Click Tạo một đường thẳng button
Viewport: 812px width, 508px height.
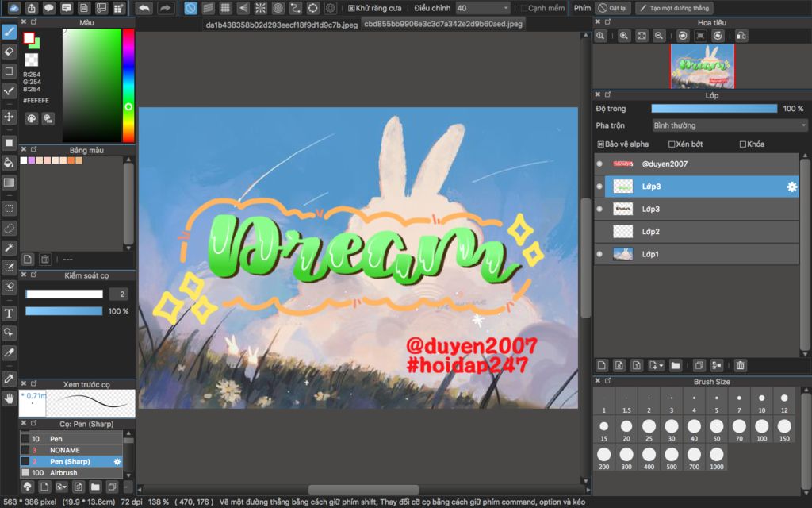point(674,8)
